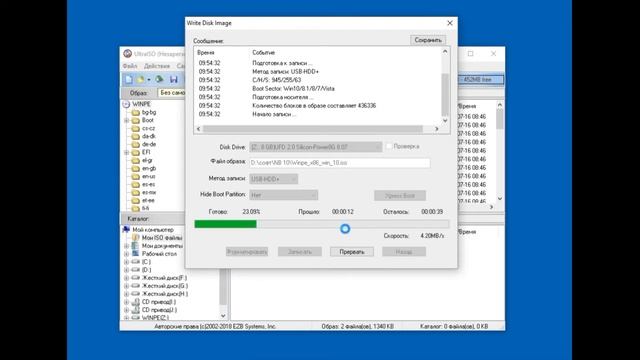The image size is (640, 360).
Task: Select the cs-cz folder
Action: point(148,128)
